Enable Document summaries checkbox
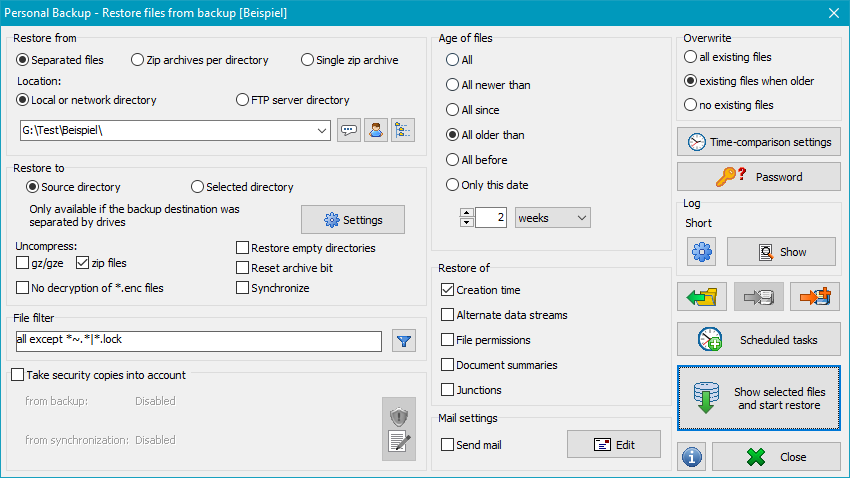 coord(499,365)
